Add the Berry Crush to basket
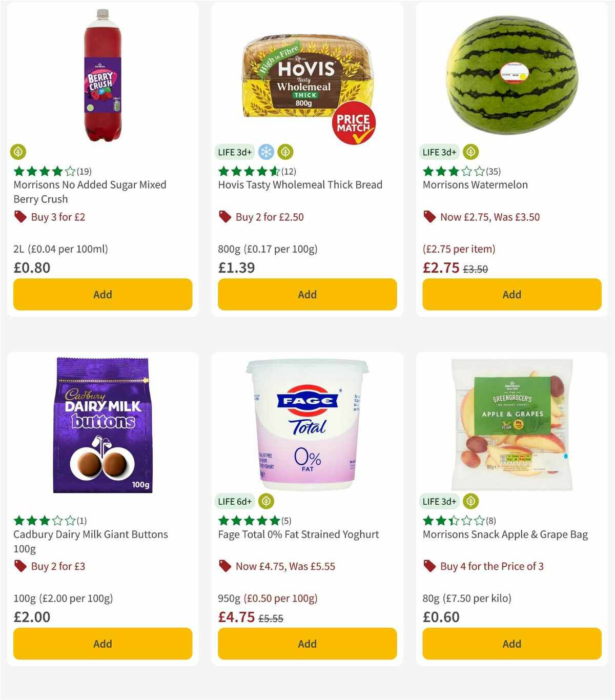 [x=102, y=294]
